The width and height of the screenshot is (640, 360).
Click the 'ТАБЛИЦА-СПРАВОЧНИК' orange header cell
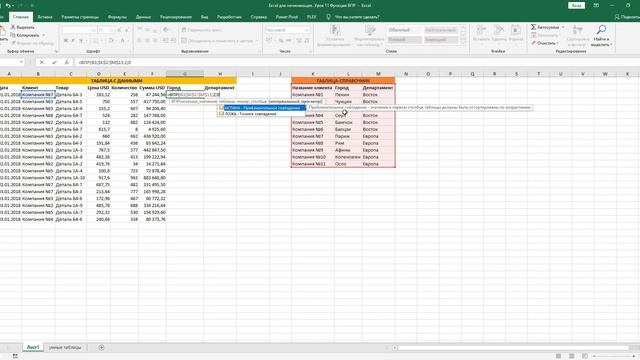click(343, 80)
